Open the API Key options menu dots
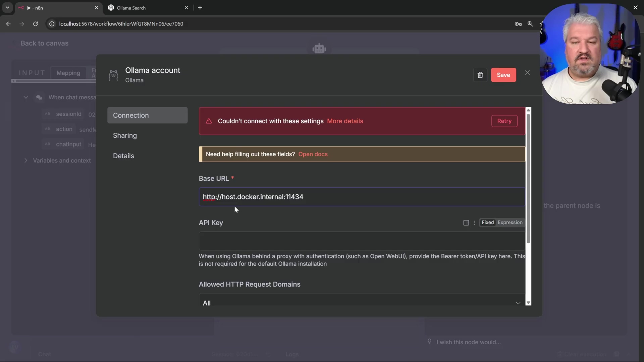The height and width of the screenshot is (362, 644). [474, 223]
